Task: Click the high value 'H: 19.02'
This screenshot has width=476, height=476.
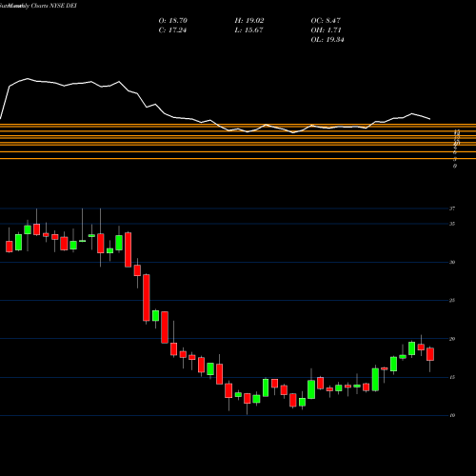Action: [249, 21]
